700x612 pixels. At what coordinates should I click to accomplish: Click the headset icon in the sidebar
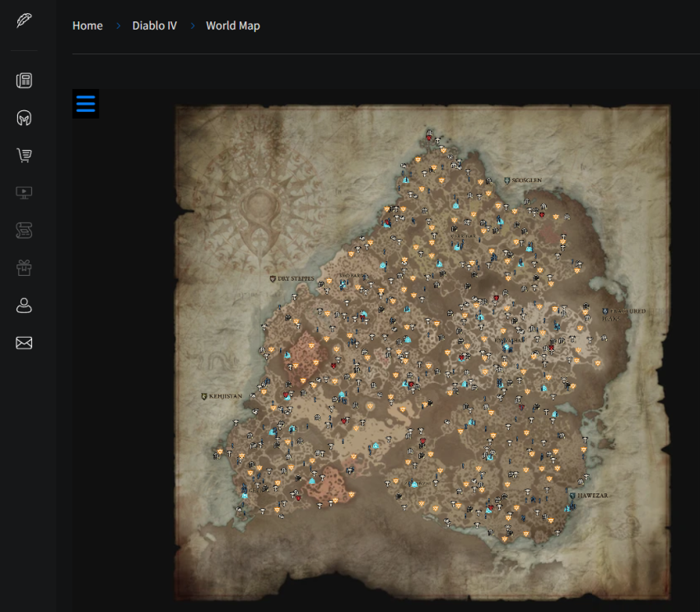pyautogui.click(x=24, y=118)
